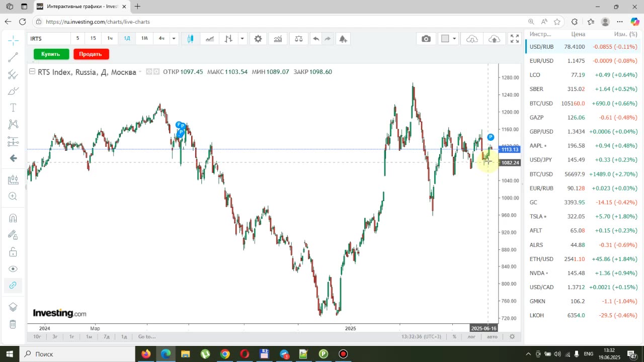The image size is (644, 362).
Task: Refresh the browser page
Action: tap(22, 22)
